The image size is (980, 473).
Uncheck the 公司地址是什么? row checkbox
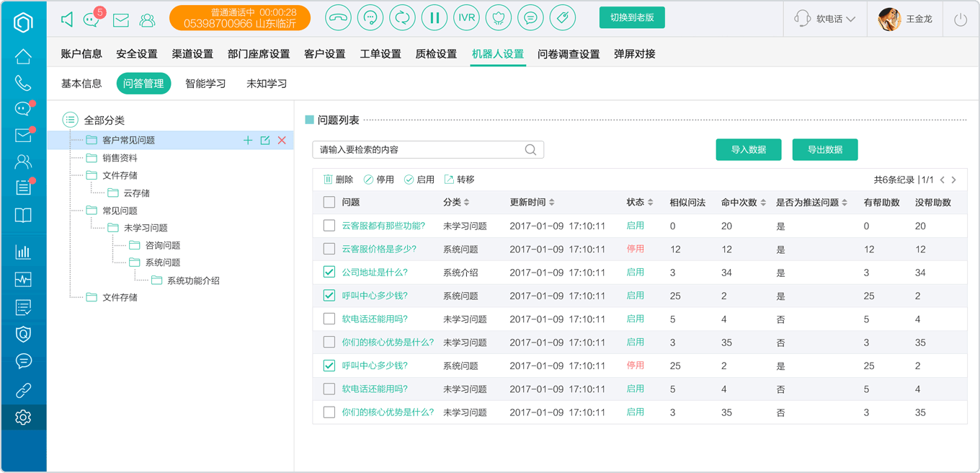click(329, 273)
